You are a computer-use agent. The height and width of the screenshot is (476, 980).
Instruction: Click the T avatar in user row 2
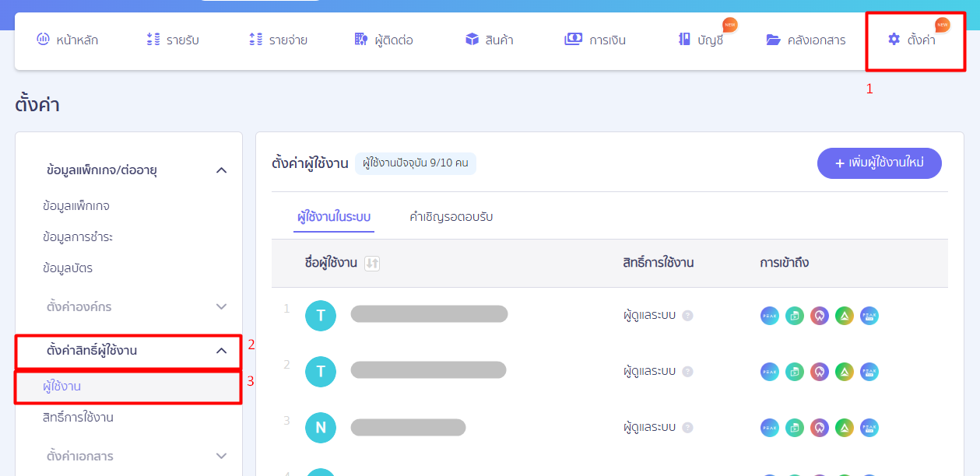pos(321,372)
